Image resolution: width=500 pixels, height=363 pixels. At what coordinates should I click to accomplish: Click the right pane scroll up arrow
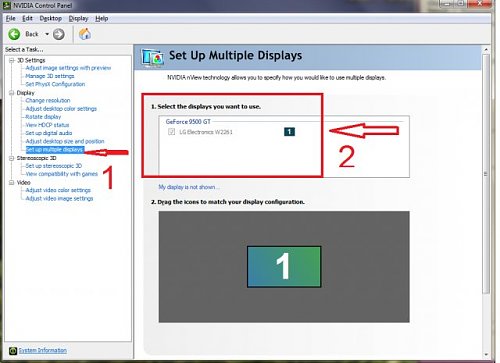coord(486,49)
